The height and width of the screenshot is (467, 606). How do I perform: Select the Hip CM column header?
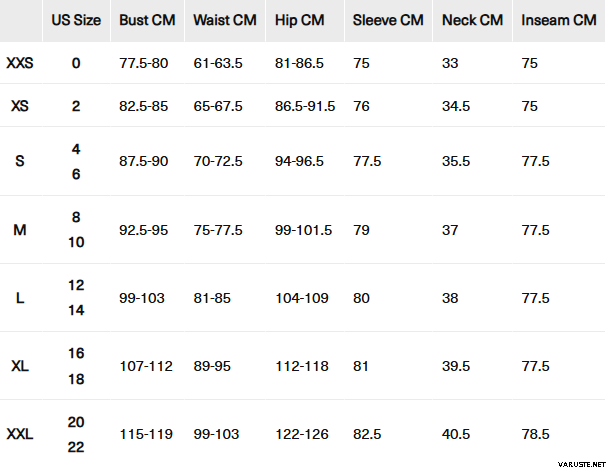point(299,21)
